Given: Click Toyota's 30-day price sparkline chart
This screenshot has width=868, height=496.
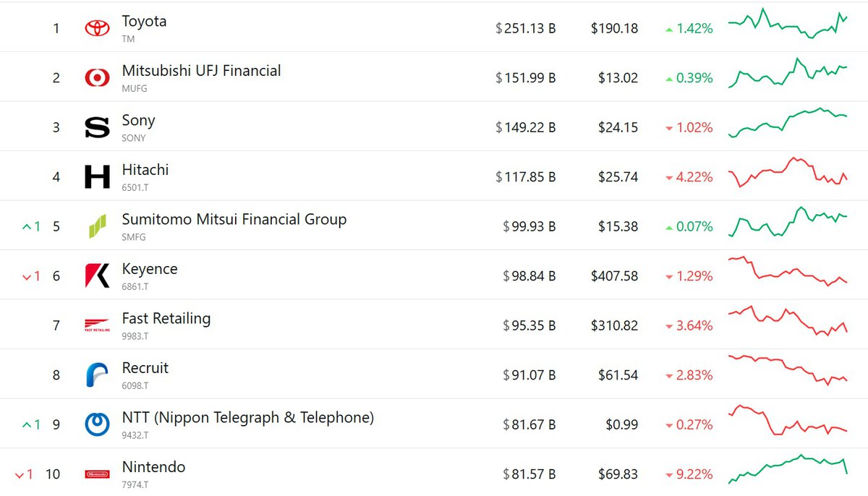Looking at the screenshot, I should (788, 24).
